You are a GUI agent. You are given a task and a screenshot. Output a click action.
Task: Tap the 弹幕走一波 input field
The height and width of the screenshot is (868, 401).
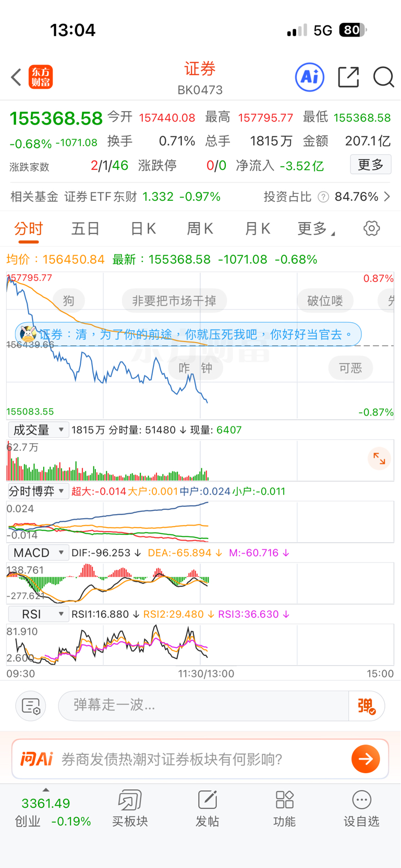pyautogui.click(x=203, y=706)
